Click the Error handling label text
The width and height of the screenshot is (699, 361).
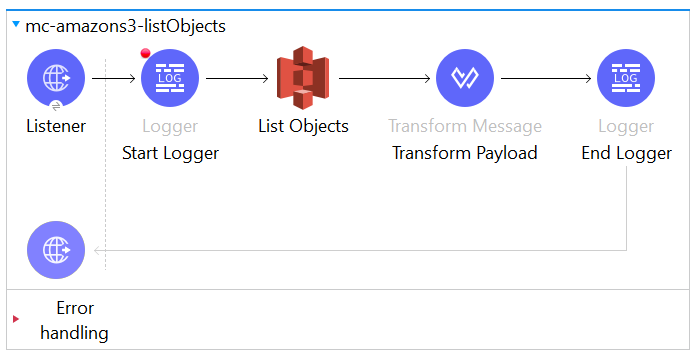click(x=74, y=320)
